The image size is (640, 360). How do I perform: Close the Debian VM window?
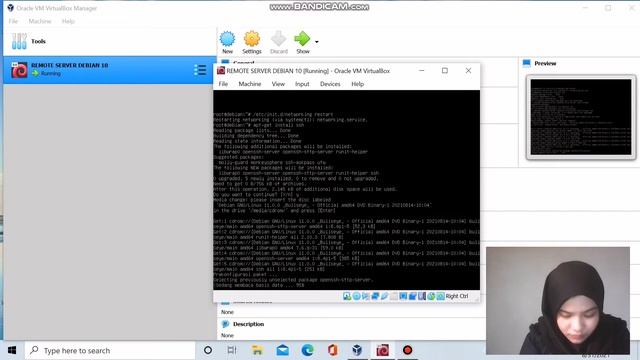point(468,71)
